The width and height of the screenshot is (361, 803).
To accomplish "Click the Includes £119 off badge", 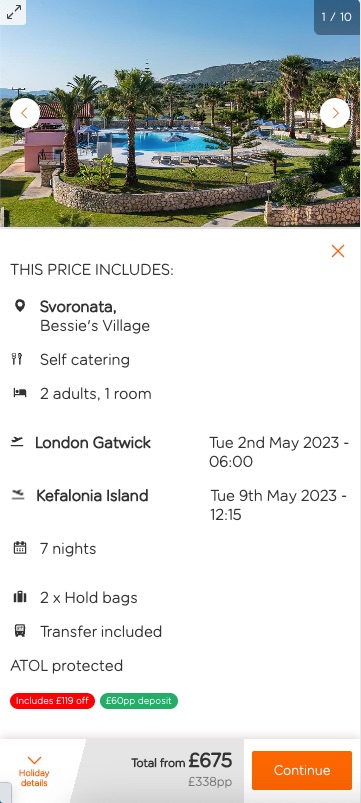I will 52,701.
